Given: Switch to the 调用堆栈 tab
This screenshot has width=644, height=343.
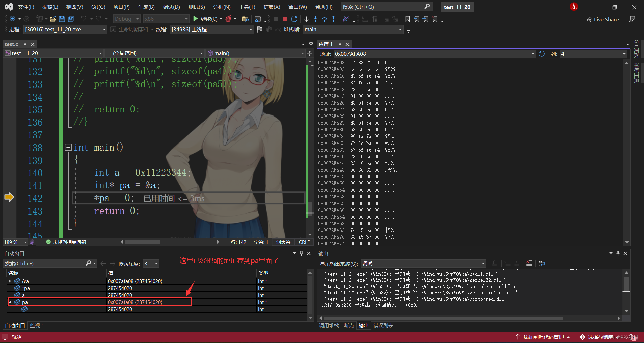Looking at the screenshot, I should click(x=329, y=326).
